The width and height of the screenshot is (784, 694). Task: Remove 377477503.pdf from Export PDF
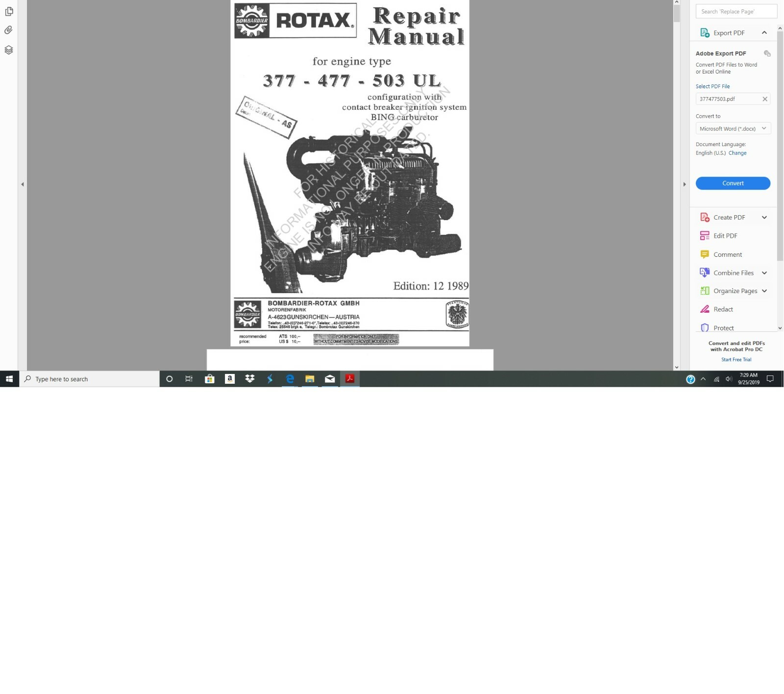pyautogui.click(x=765, y=99)
